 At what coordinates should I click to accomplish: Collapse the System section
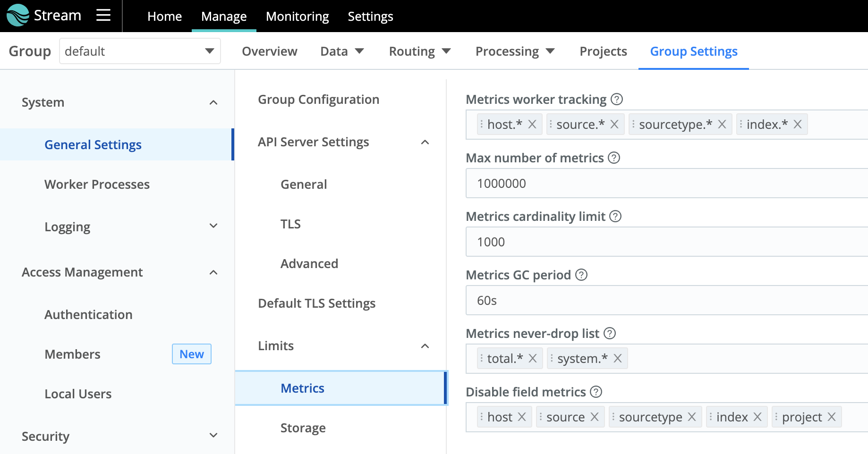pos(214,102)
